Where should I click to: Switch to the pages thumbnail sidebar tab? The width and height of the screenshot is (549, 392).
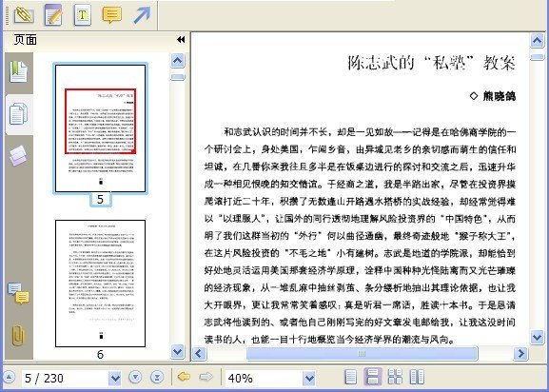19,114
